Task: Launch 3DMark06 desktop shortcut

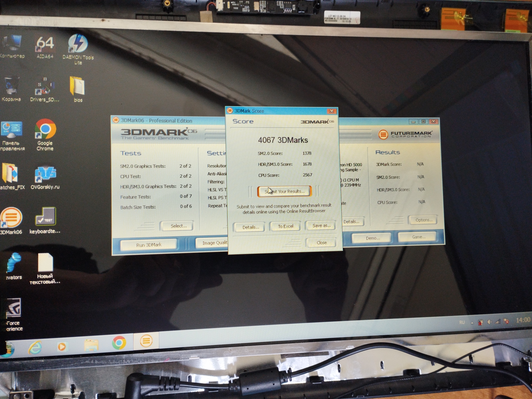Action: coord(11,221)
